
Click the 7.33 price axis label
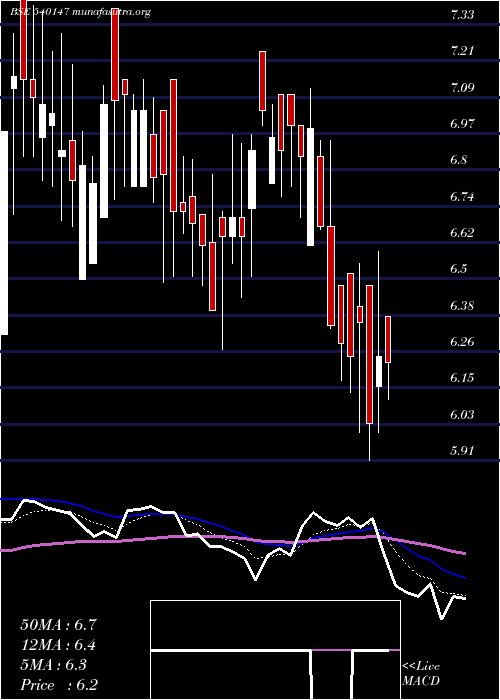pos(462,15)
